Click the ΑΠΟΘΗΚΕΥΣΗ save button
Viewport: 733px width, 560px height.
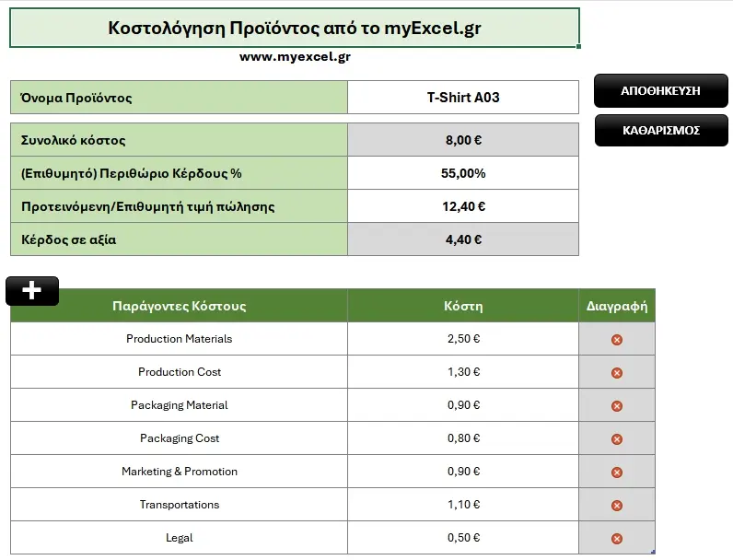[x=661, y=90]
